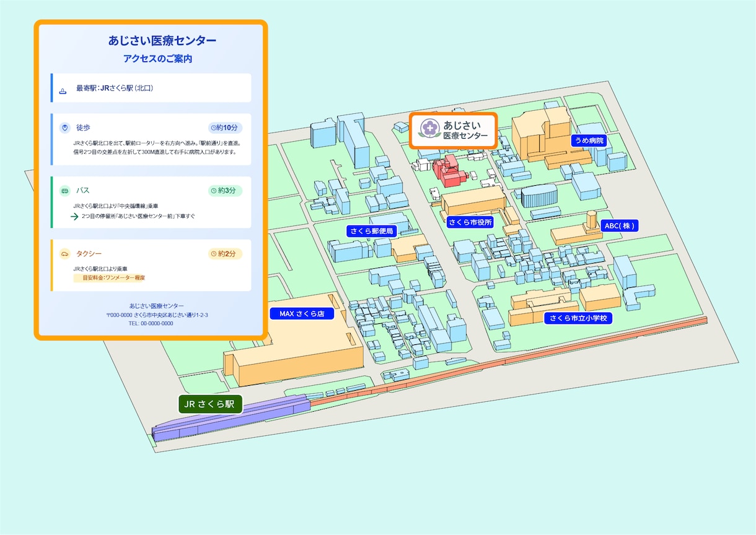This screenshot has height=535, width=756.
Task: Select the うめ病院 map label
Action: tap(588, 141)
